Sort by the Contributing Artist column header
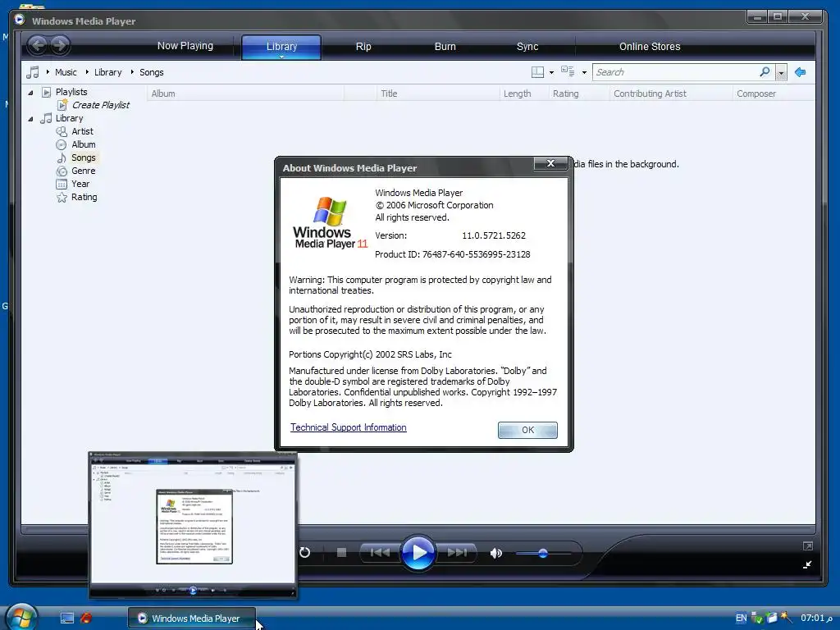The height and width of the screenshot is (630, 840). click(x=671, y=94)
